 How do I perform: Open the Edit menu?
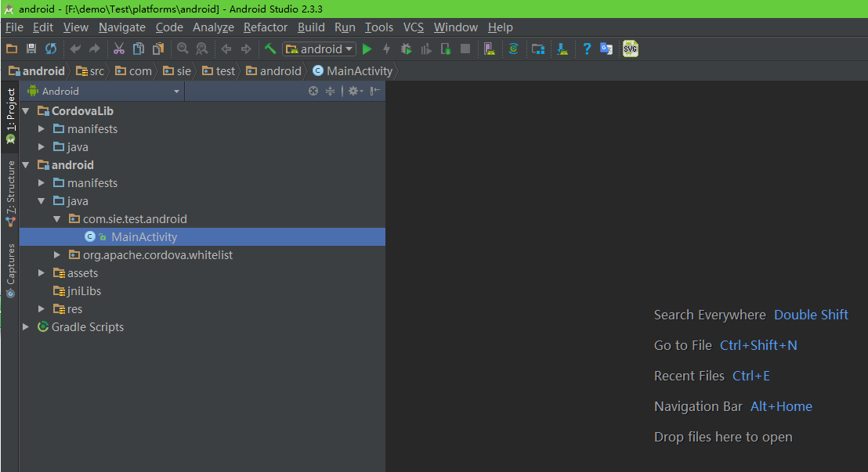click(x=43, y=27)
